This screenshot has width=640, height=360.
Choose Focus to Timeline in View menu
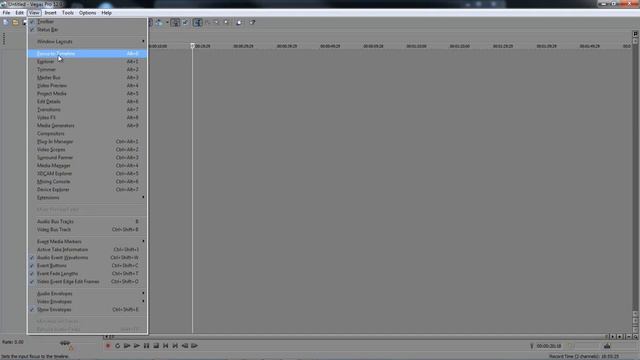click(87, 53)
